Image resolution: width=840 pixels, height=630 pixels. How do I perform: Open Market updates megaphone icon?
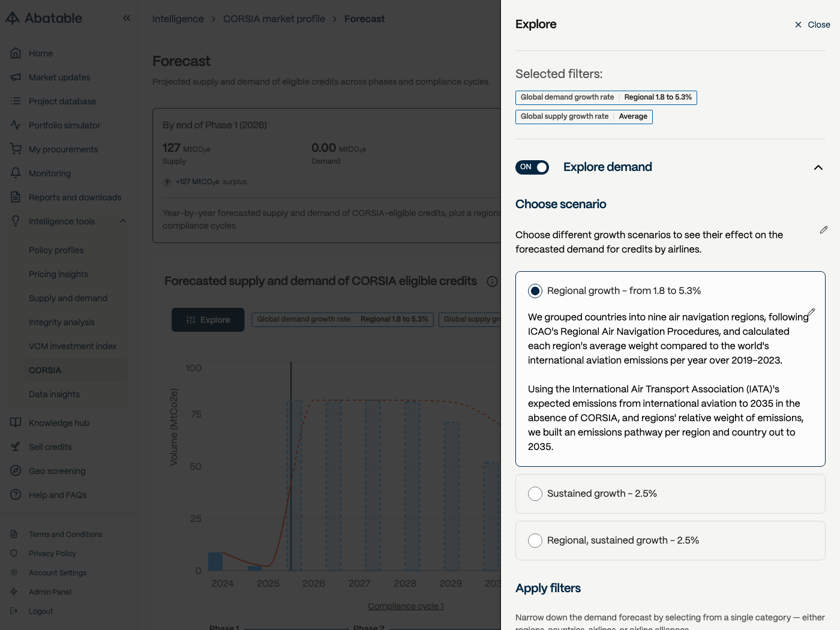16,77
